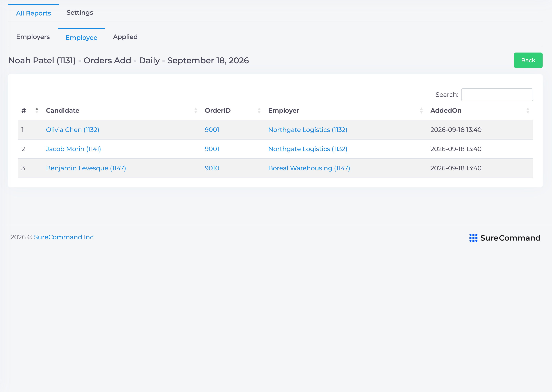
Task: Switch to the All Reports tab
Action: [33, 13]
